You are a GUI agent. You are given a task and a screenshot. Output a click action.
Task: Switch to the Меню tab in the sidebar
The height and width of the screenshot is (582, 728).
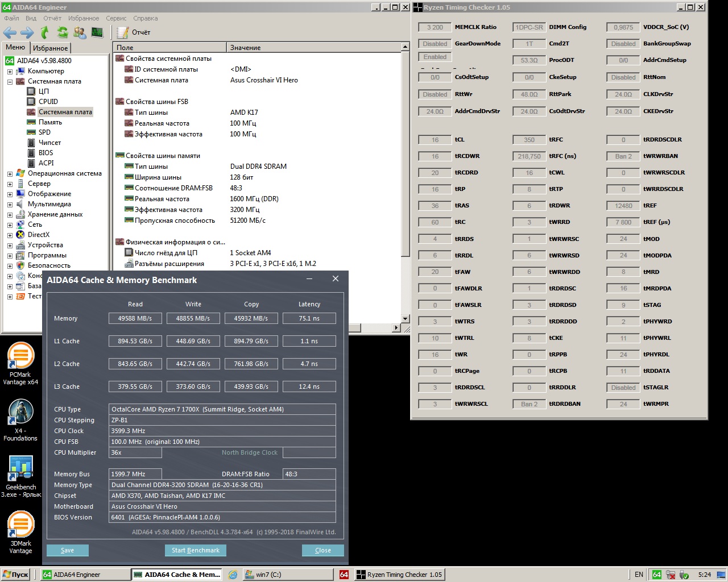tap(15, 47)
